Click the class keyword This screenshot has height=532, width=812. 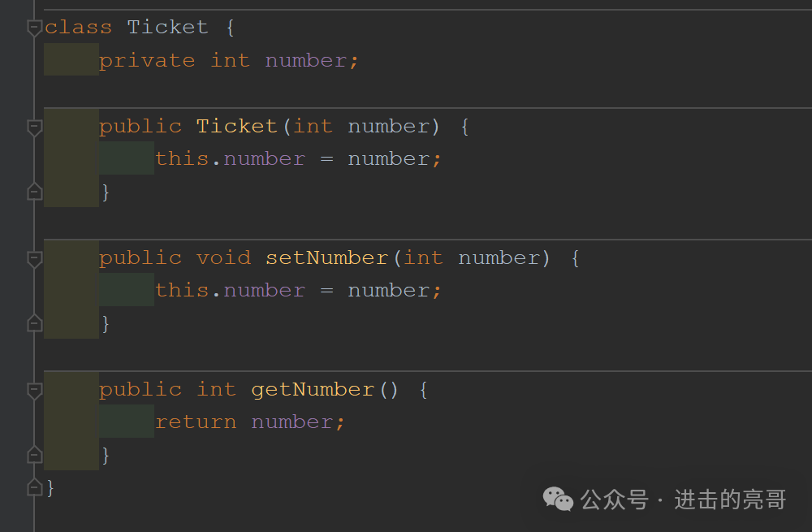coord(78,27)
